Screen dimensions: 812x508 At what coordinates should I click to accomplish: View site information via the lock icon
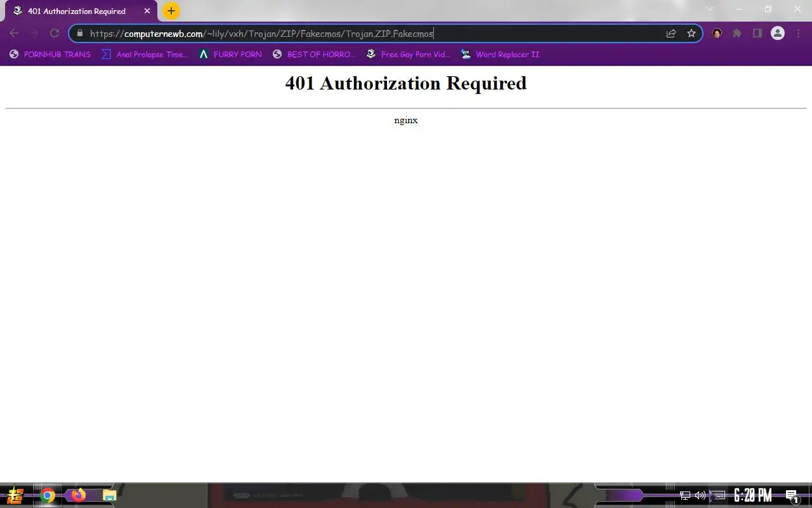tap(79, 33)
